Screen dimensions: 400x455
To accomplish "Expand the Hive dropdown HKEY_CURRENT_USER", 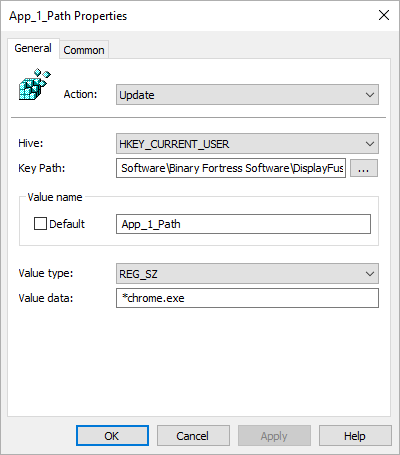I will 247,144.
